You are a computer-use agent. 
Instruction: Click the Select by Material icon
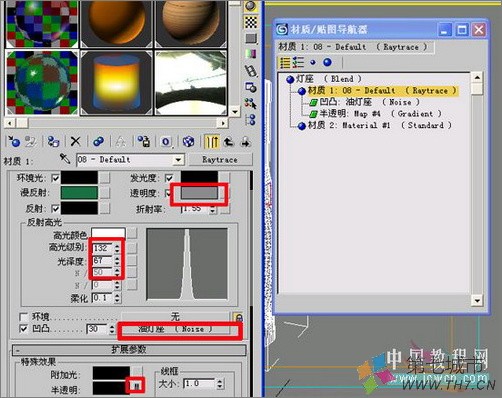click(x=251, y=104)
